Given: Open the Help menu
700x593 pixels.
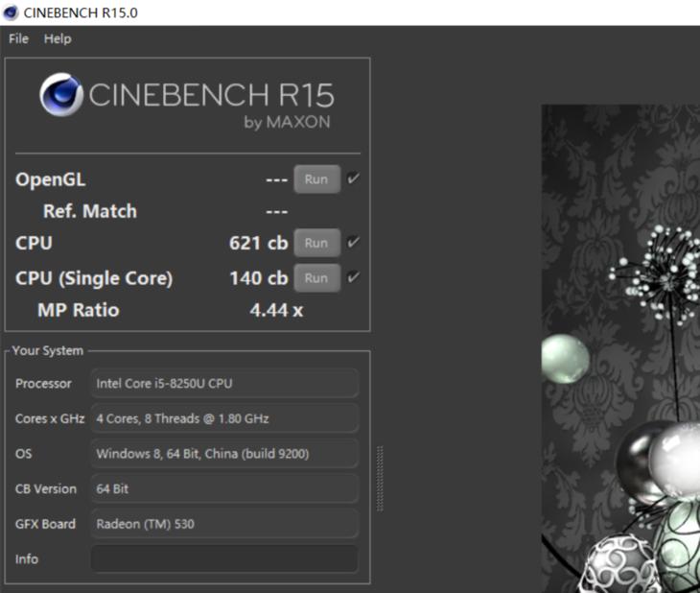Looking at the screenshot, I should 58,39.
